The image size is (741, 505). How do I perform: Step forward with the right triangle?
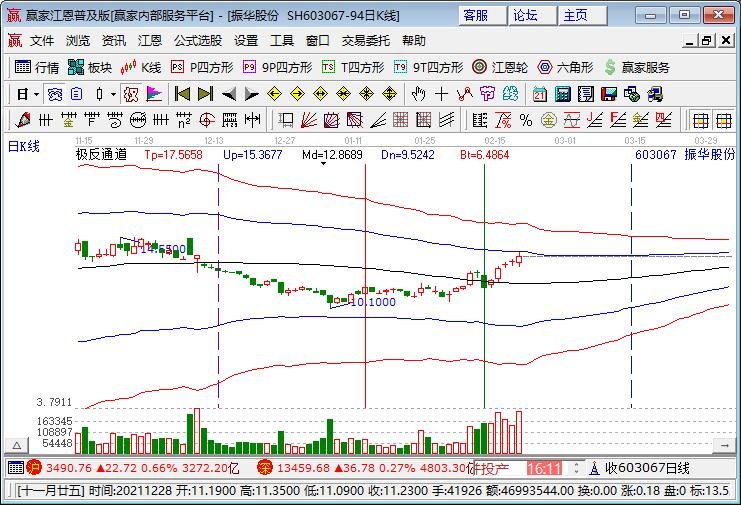coord(251,94)
